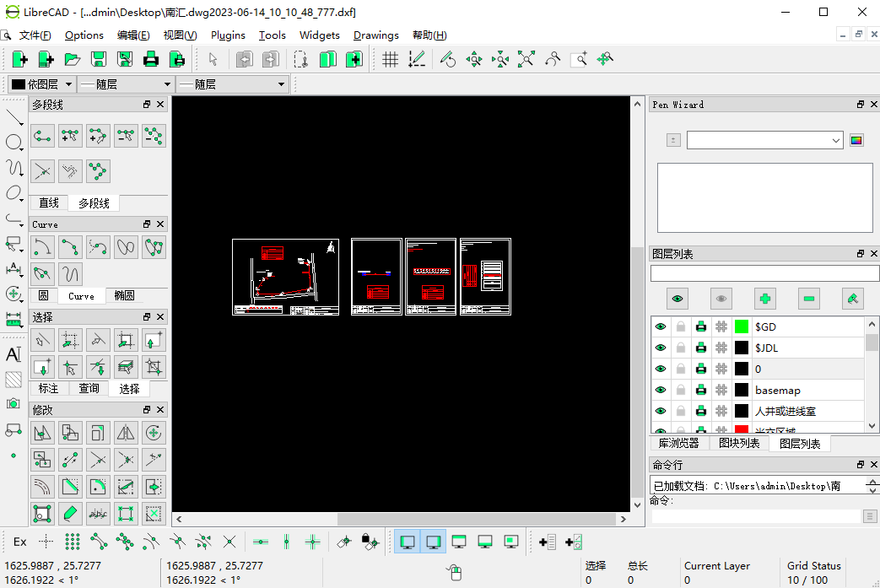Click the Mirror tool in Modify panel
Screen dimensions: 880x588
click(x=125, y=433)
